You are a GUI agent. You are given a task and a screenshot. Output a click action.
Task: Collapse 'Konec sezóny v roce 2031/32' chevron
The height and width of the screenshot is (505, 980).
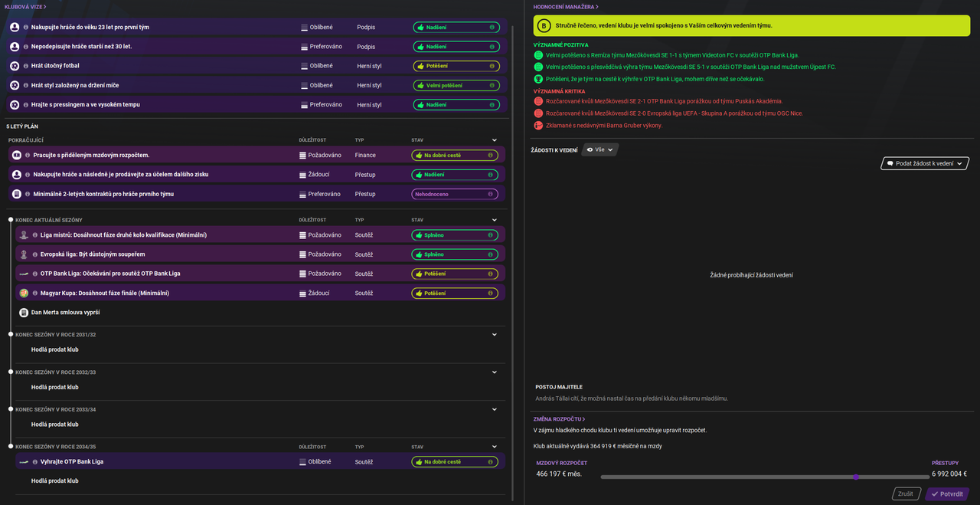coord(495,335)
